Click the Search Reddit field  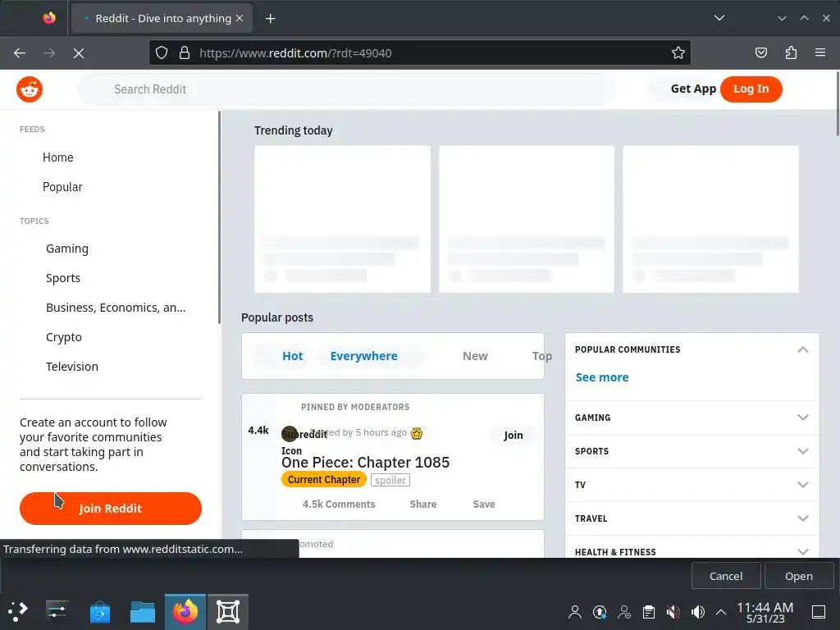pos(346,89)
